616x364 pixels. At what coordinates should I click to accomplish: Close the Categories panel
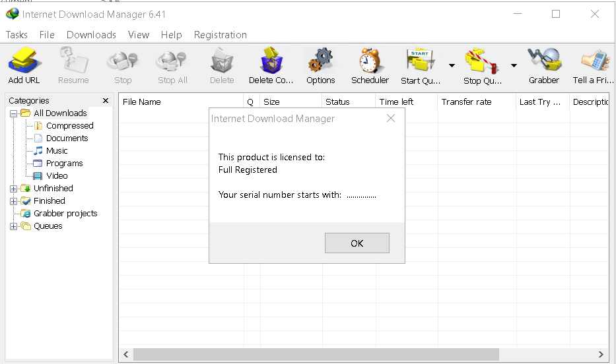pyautogui.click(x=105, y=101)
